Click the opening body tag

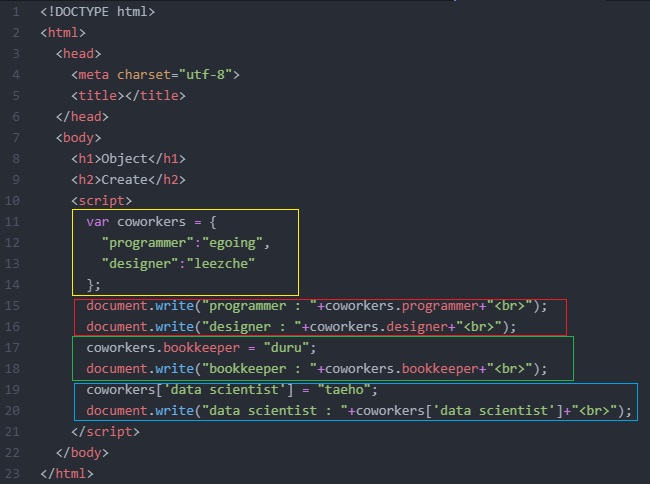pyautogui.click(x=78, y=138)
